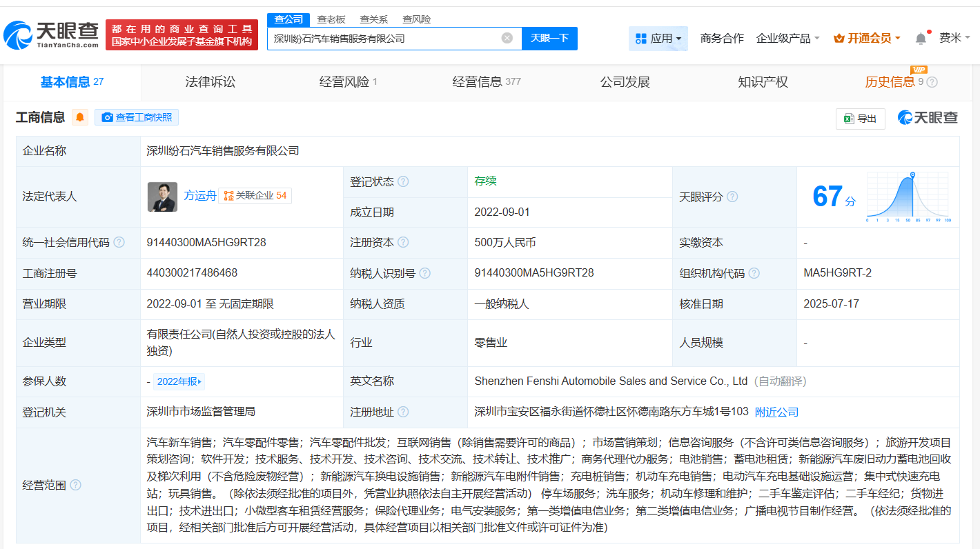Image resolution: width=980 pixels, height=549 pixels.
Task: Open the 知识产权 tab
Action: point(763,82)
